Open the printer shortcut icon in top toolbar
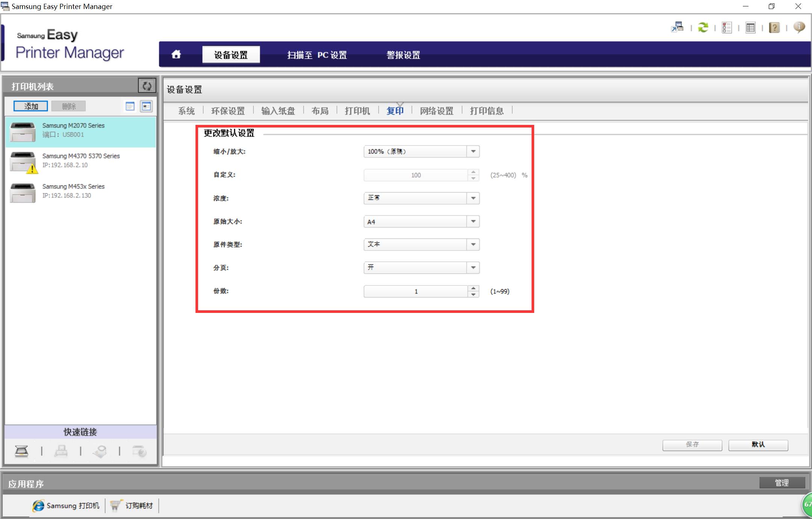The height and width of the screenshot is (519, 812). pos(677,27)
